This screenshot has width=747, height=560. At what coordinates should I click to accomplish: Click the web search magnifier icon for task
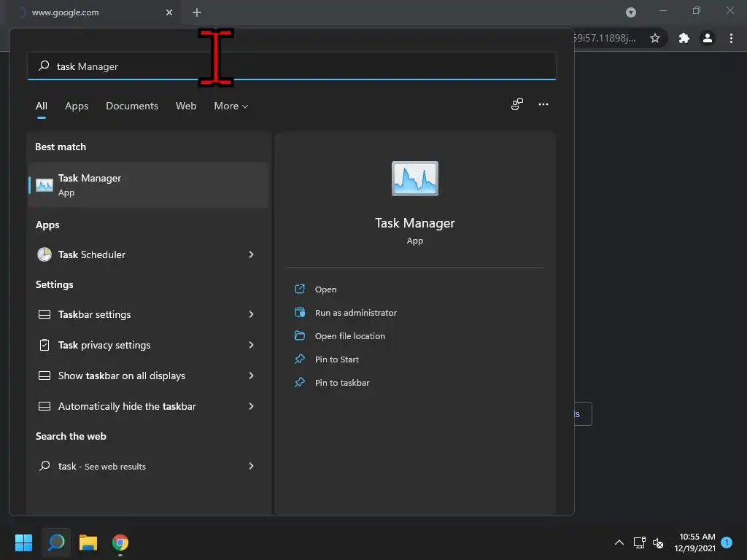pyautogui.click(x=44, y=466)
